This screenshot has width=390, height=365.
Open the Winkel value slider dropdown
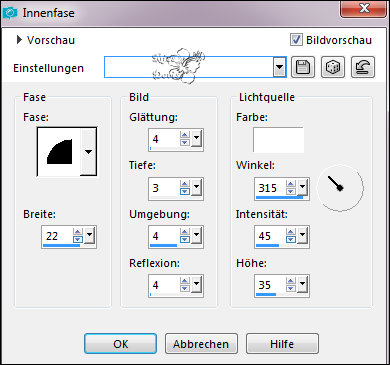(x=302, y=187)
